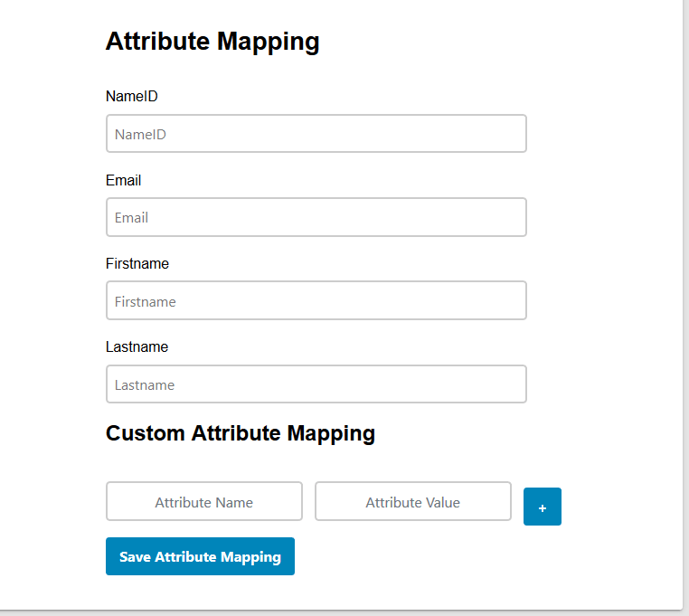Click the Attribute Name field
Viewport: 689px width, 616px height.
point(203,501)
